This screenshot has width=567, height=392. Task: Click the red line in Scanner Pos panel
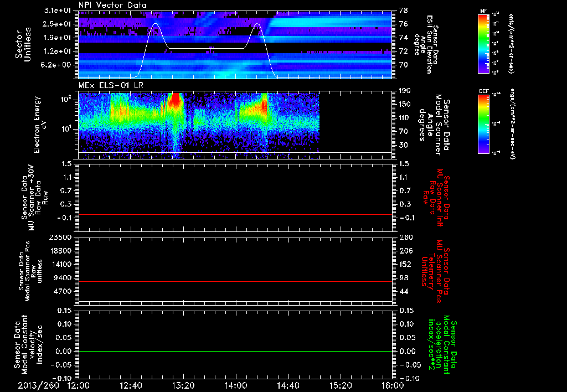(235, 281)
